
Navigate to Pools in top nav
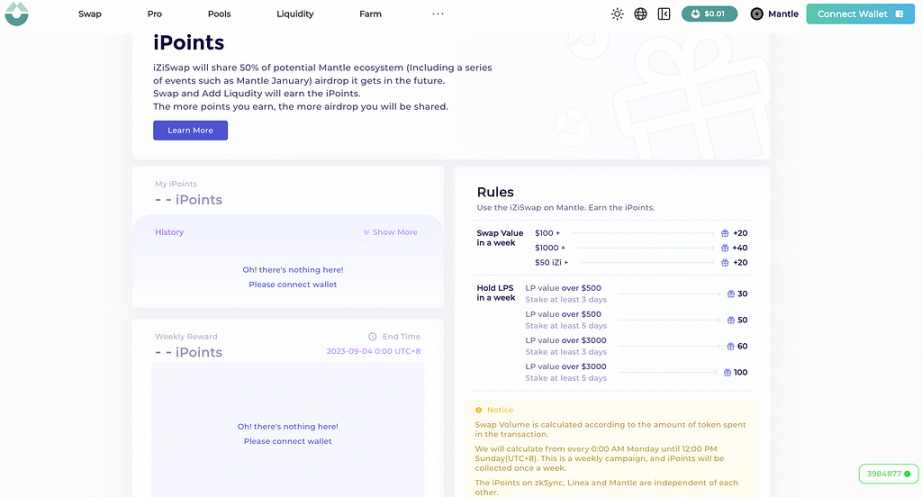pos(219,14)
